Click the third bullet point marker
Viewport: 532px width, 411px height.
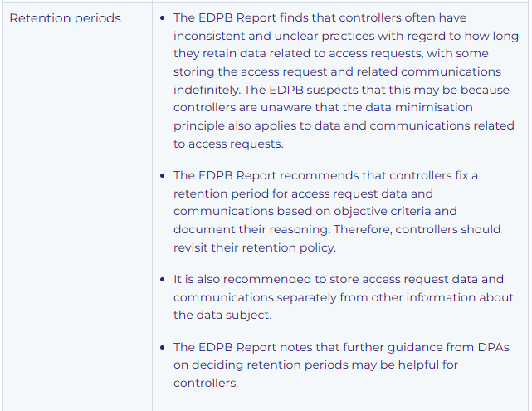click(162, 280)
